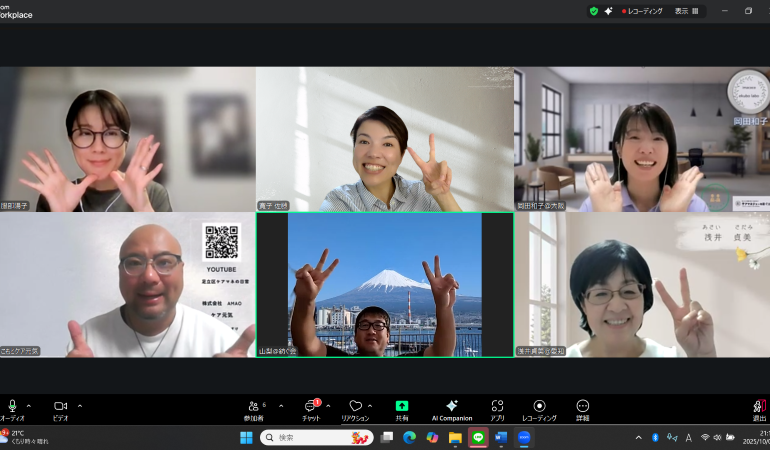Click the AI Companion sparkle at top
Image resolution: width=770 pixels, height=450 pixels.
609,11
